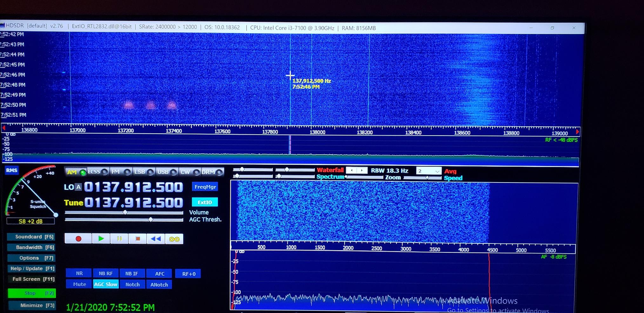
Task: Open the FreqMgr frequency manager
Action: tap(205, 187)
